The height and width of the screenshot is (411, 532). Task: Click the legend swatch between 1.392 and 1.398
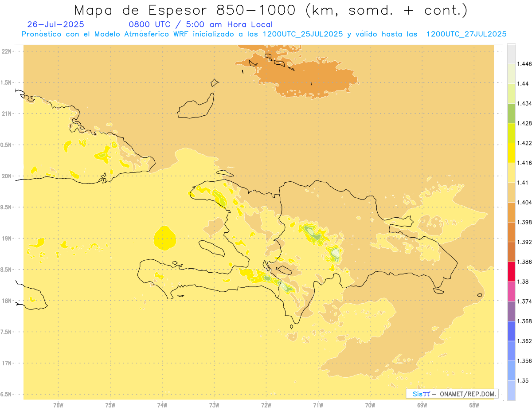pos(511,232)
